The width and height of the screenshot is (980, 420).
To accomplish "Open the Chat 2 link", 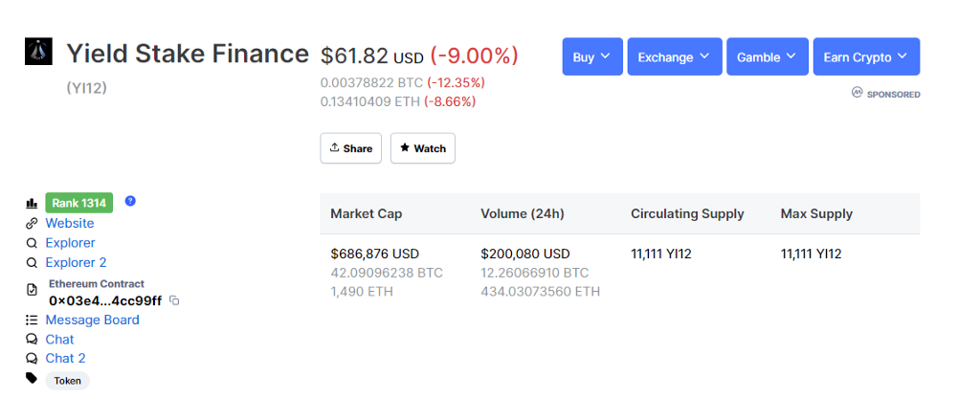I will pos(65,359).
